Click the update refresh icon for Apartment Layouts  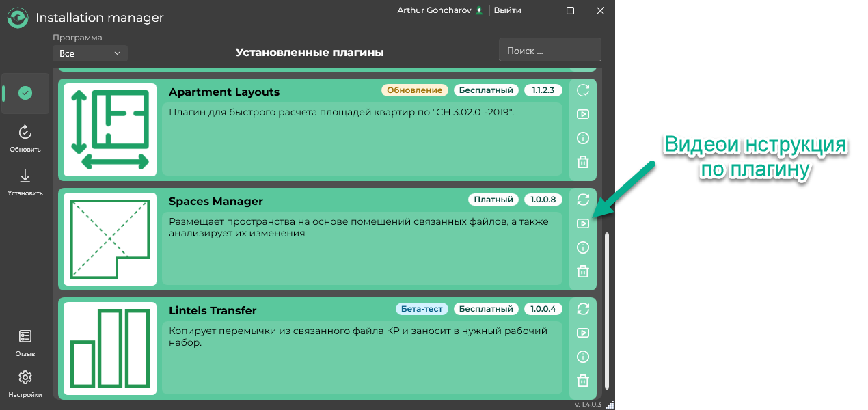(x=582, y=90)
